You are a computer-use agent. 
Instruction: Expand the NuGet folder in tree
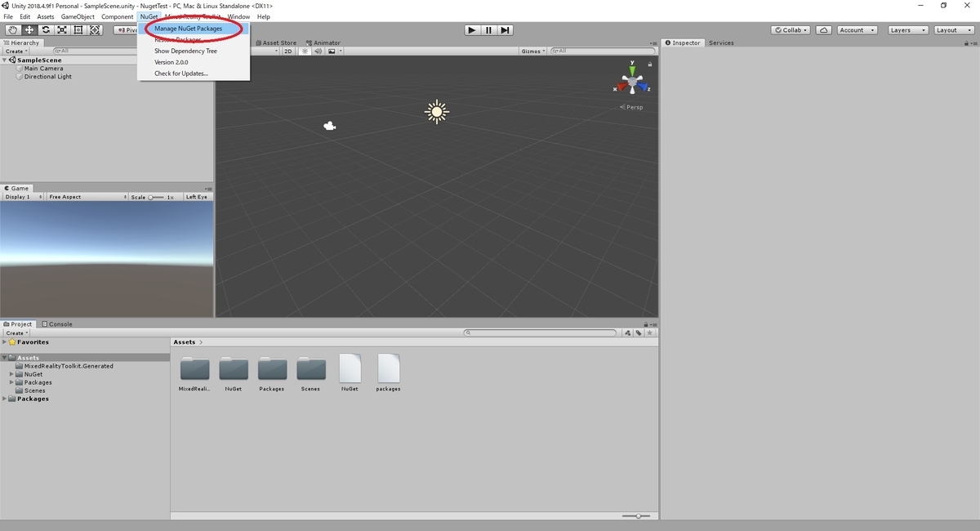click(x=12, y=374)
